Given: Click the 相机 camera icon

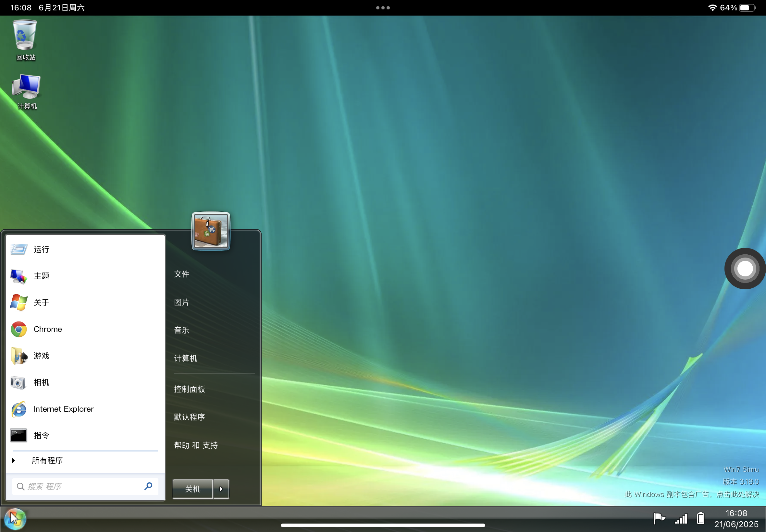Looking at the screenshot, I should click(x=18, y=382).
